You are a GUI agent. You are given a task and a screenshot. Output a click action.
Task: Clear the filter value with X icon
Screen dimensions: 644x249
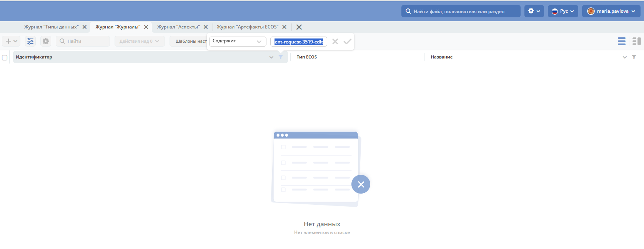(x=335, y=42)
